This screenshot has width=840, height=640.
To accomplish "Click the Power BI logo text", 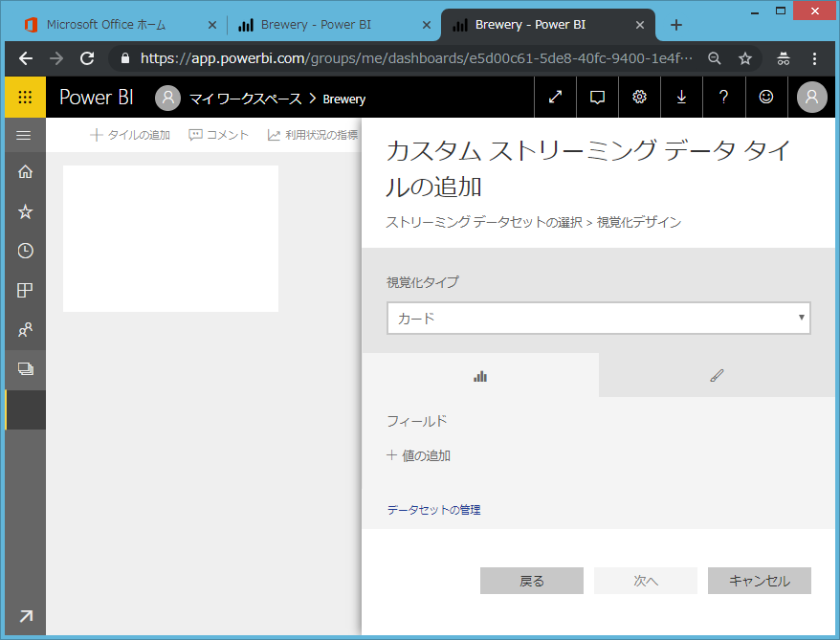I will pyautogui.click(x=97, y=97).
